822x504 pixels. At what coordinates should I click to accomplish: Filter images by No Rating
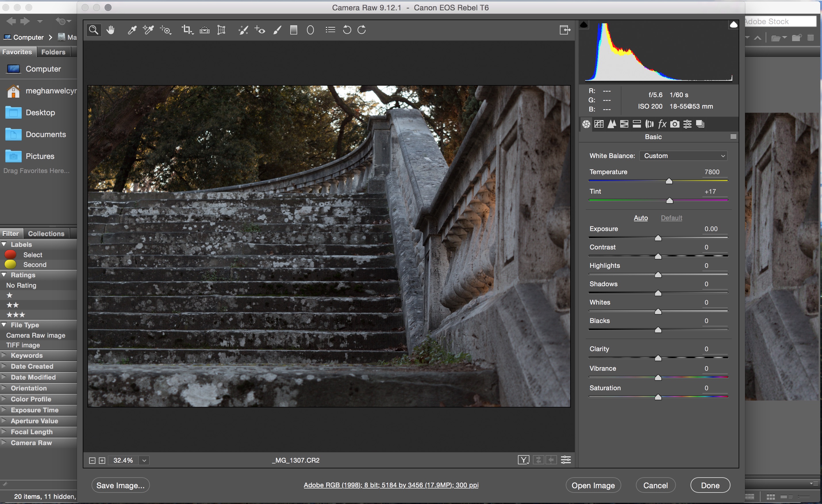click(21, 285)
